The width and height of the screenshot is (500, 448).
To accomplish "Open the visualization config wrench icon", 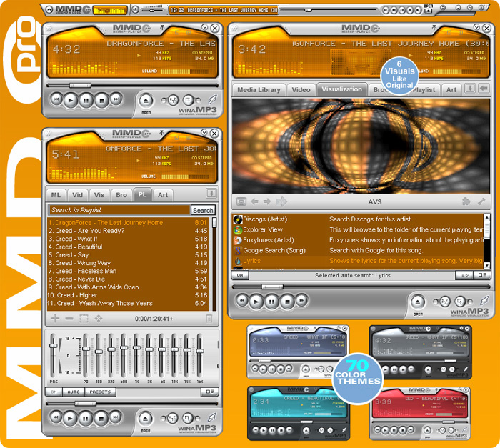I will coord(481,202).
